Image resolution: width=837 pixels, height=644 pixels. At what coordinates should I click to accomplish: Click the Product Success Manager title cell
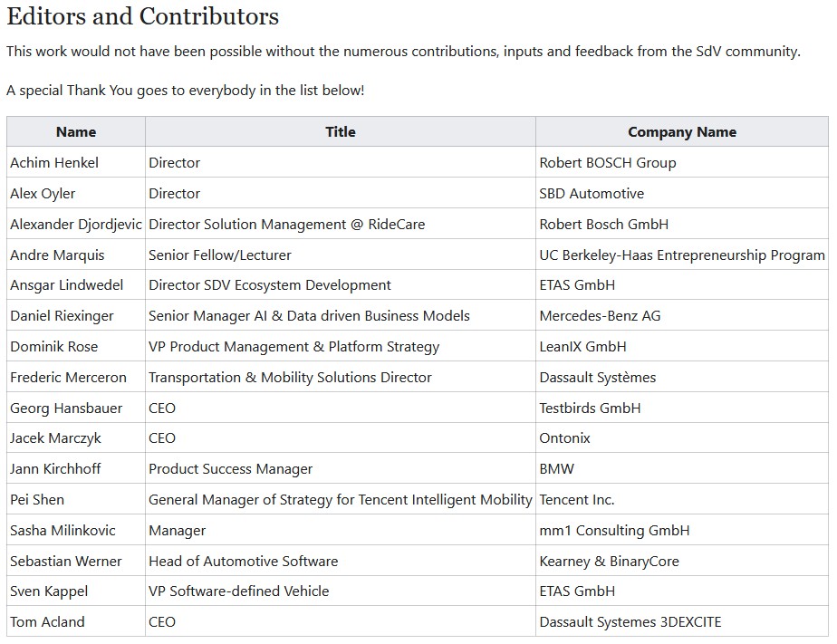click(x=230, y=469)
